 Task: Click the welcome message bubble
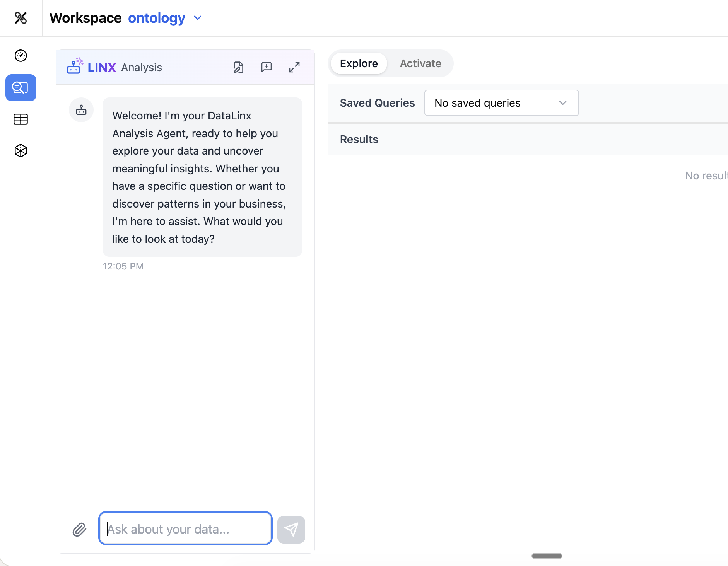click(202, 177)
